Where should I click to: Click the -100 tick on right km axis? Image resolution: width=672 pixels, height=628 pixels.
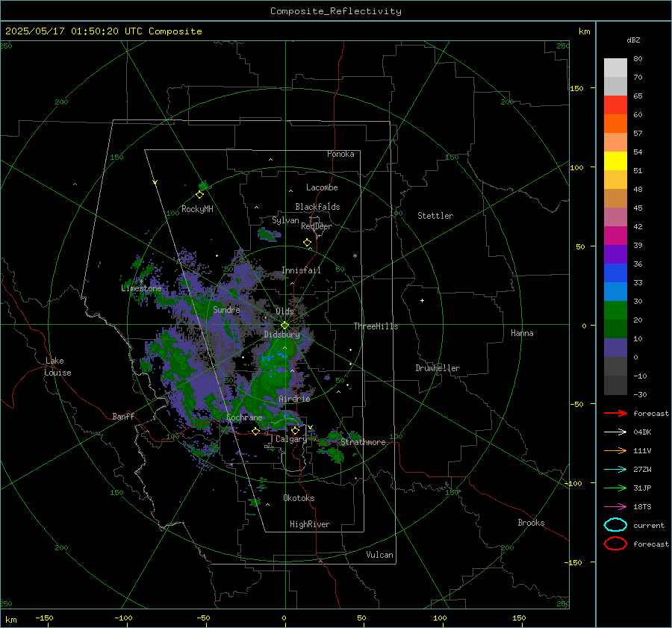coord(574,483)
